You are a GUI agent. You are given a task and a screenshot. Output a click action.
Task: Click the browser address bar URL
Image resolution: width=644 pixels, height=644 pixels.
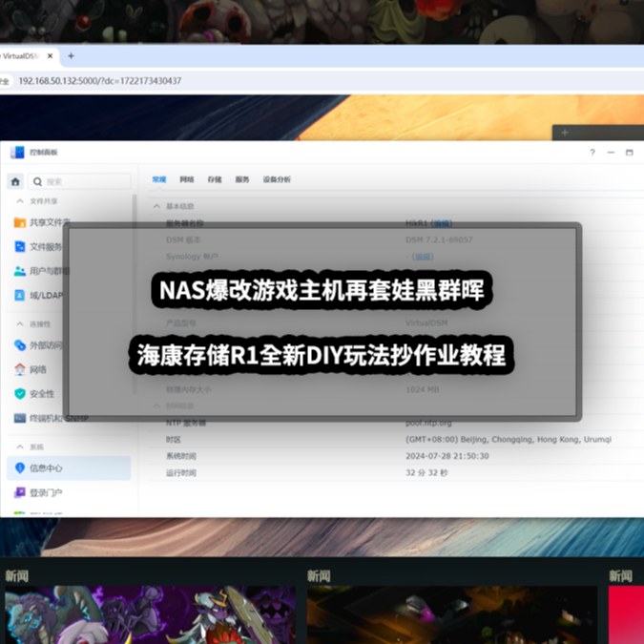(100, 81)
